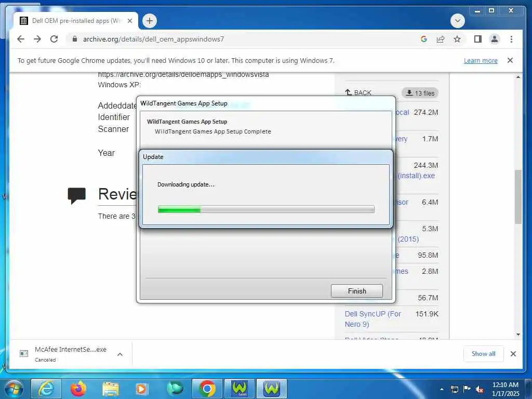The width and height of the screenshot is (532, 399).
Task: Share this page from the address bar
Action: pyautogui.click(x=441, y=39)
